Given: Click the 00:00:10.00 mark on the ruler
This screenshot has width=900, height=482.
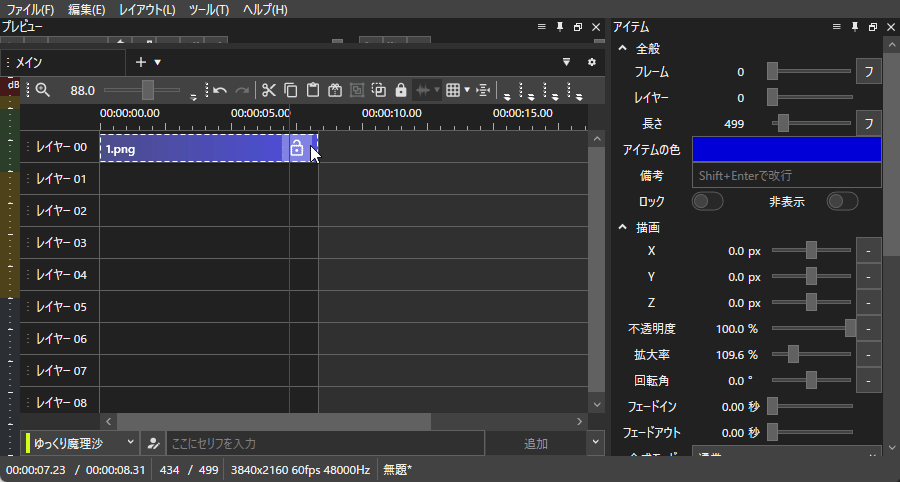Looking at the screenshot, I should (391, 113).
